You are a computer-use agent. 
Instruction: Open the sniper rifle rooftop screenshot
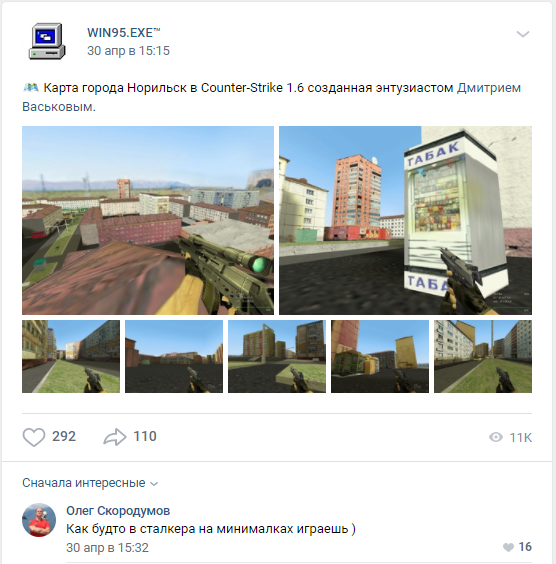click(x=148, y=220)
